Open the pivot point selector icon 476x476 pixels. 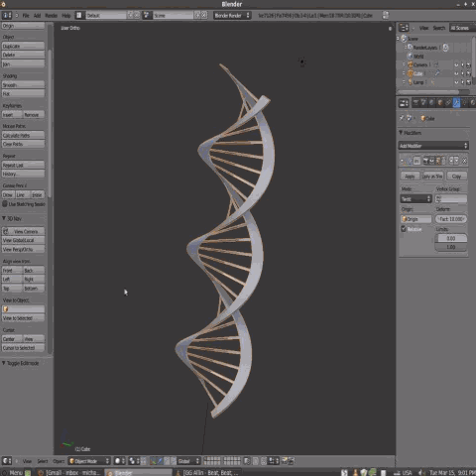pos(132,461)
